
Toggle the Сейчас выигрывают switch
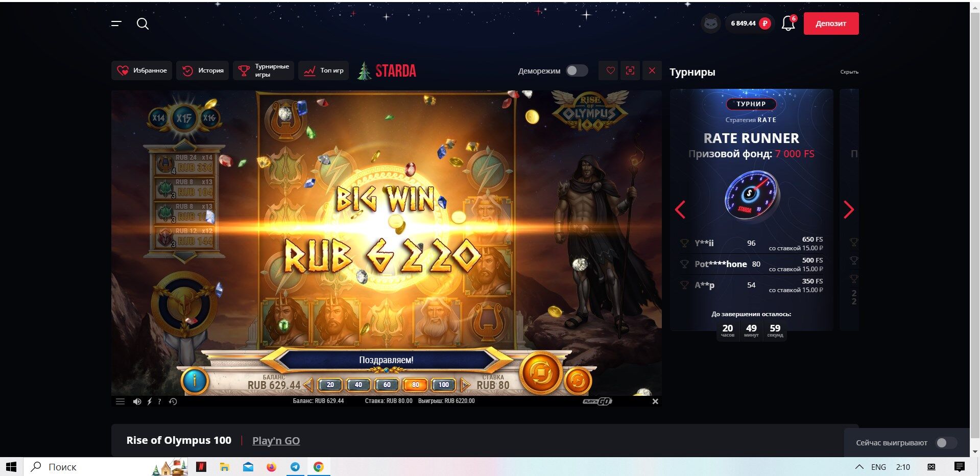point(946,443)
